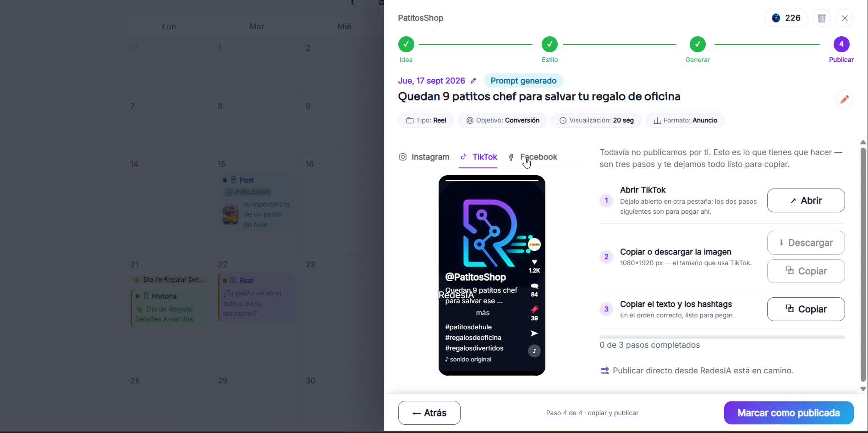Select the Publicar step 4 circle
Viewport: 868px width, 433px height.
tap(841, 44)
